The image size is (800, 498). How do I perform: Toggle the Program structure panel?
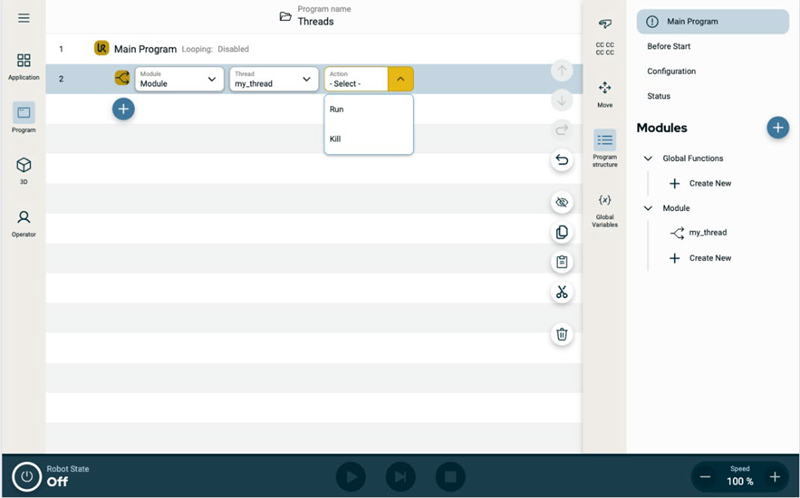click(604, 147)
